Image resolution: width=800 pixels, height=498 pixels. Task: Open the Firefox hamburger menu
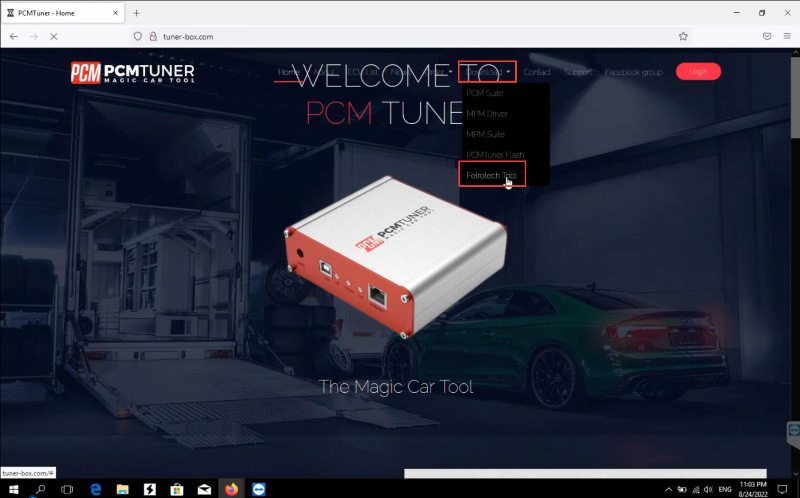coord(787,37)
